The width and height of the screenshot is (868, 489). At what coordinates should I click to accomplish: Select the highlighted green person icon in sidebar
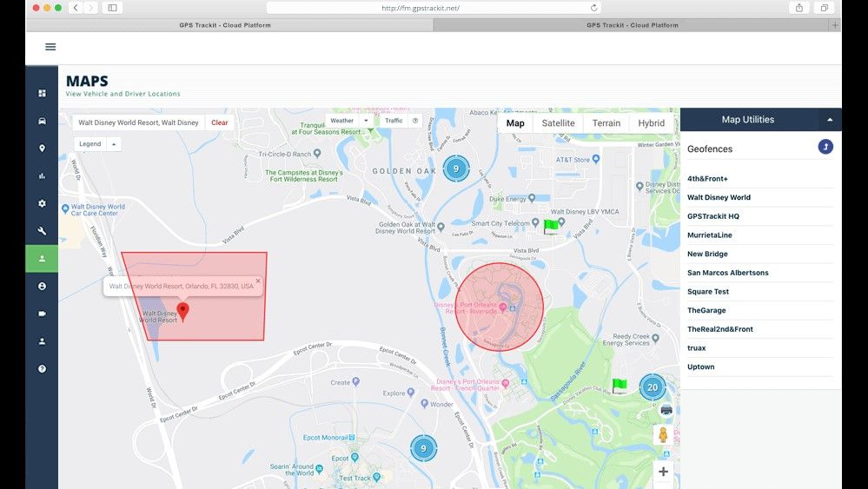click(42, 258)
